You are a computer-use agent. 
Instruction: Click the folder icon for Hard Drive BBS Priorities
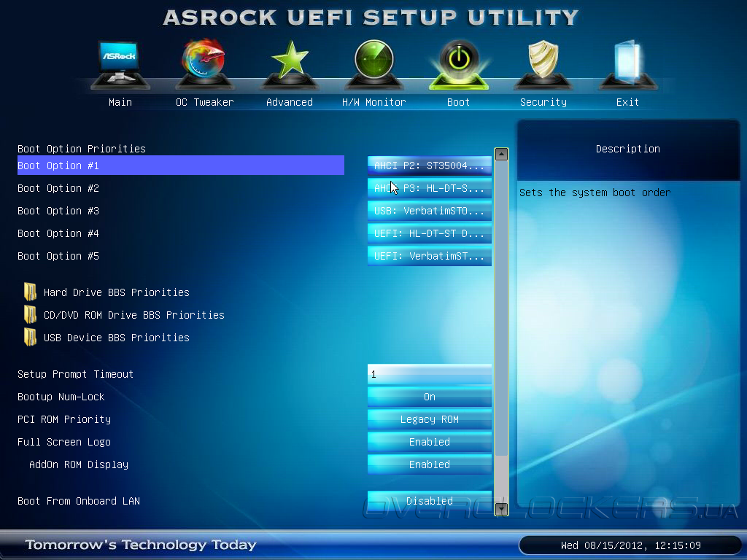pyautogui.click(x=30, y=292)
